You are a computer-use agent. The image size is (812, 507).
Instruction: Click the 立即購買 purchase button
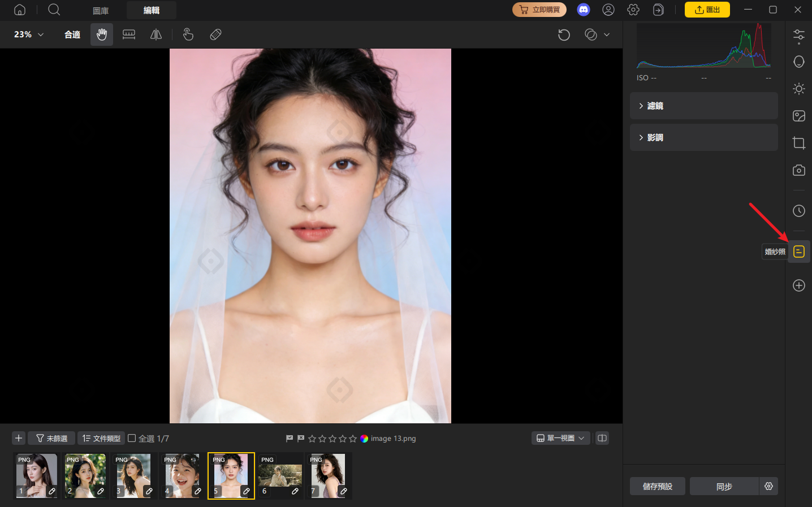(539, 10)
